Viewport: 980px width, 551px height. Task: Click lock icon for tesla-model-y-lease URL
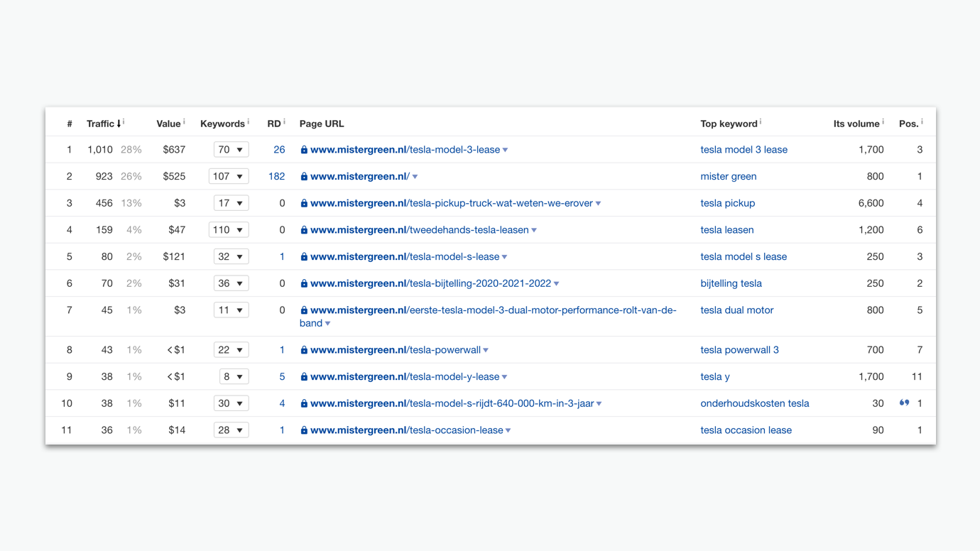coord(304,377)
